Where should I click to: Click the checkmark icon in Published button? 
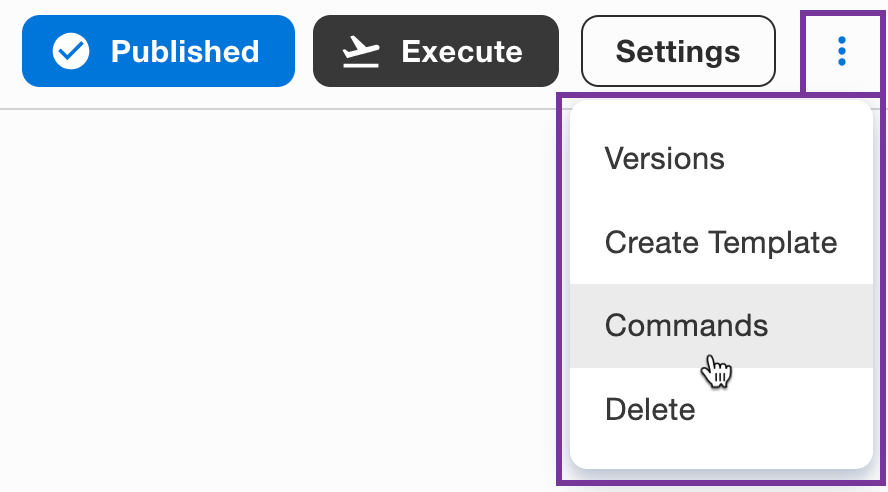point(71,51)
